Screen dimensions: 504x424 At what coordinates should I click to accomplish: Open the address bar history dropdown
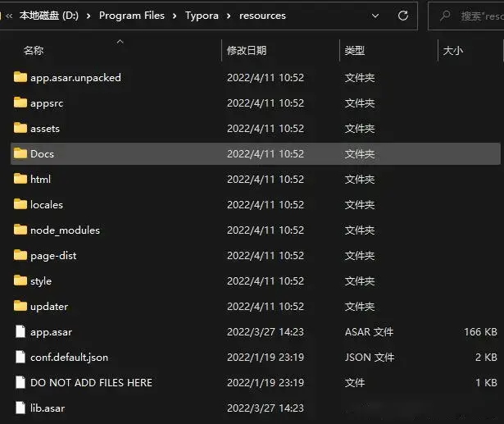[375, 16]
